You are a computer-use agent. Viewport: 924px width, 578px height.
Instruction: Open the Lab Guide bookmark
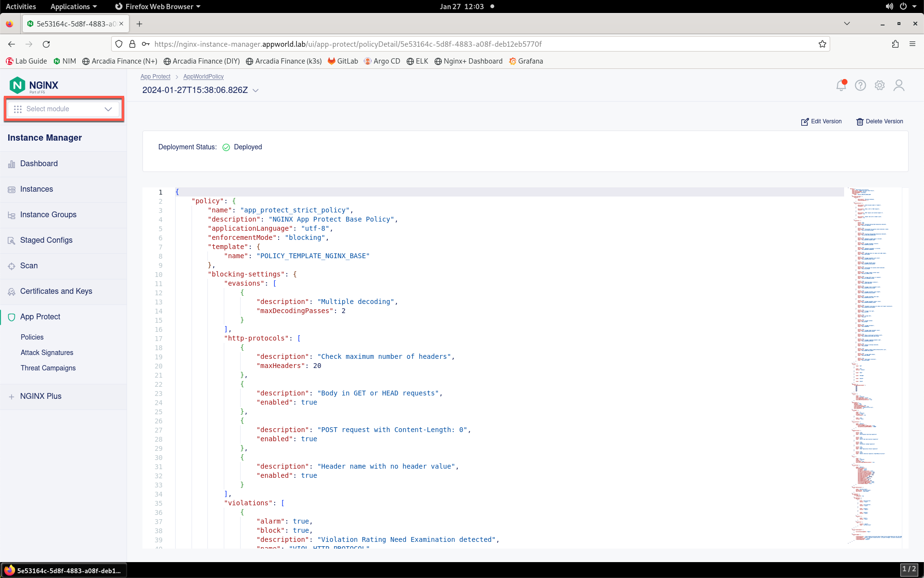(x=26, y=61)
